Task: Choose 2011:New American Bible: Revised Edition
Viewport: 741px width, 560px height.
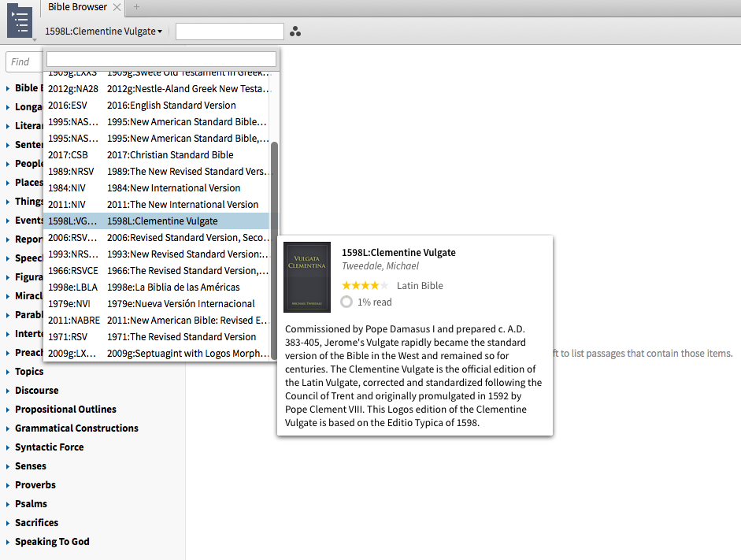Action: pyautogui.click(x=158, y=321)
